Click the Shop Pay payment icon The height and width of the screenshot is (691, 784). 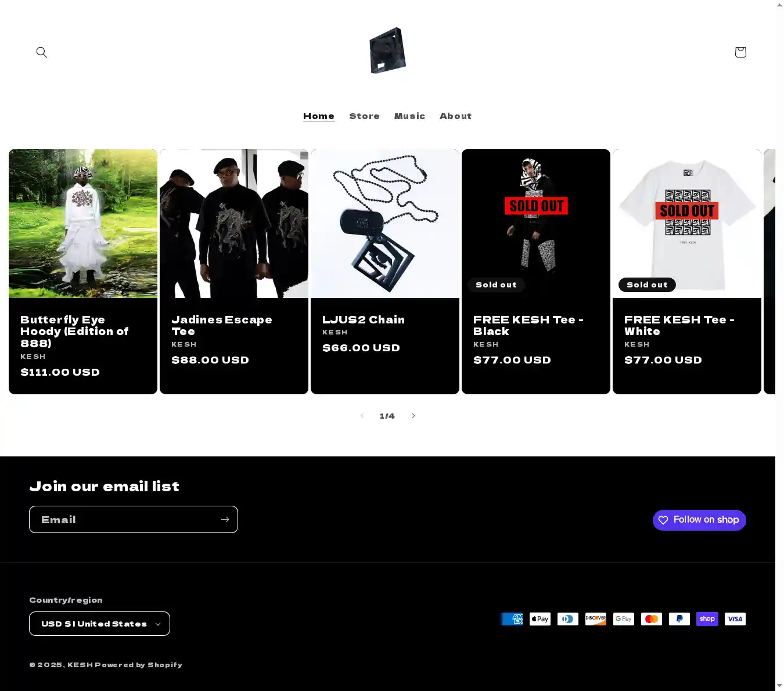click(x=707, y=619)
